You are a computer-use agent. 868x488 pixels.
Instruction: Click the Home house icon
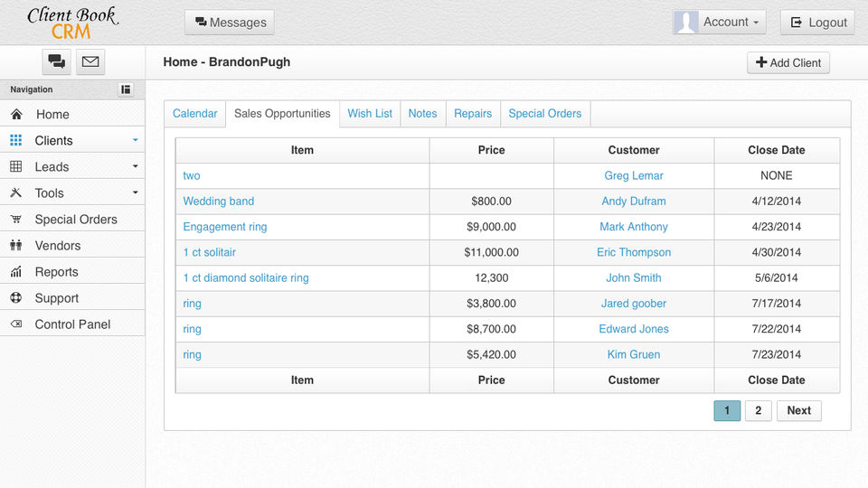click(x=16, y=115)
